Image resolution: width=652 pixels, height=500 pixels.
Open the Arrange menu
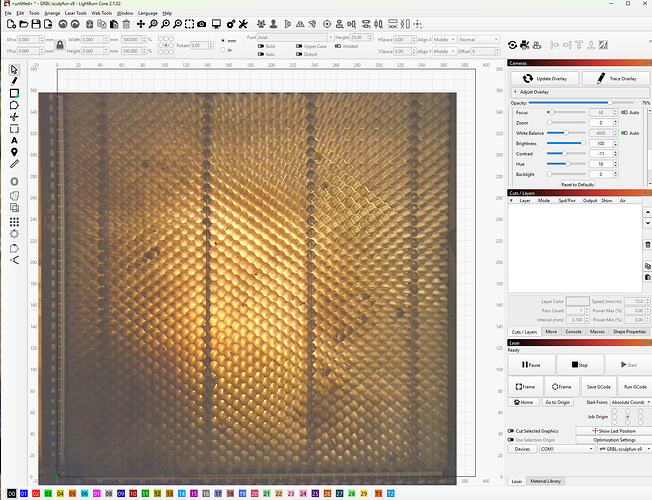(x=52, y=13)
